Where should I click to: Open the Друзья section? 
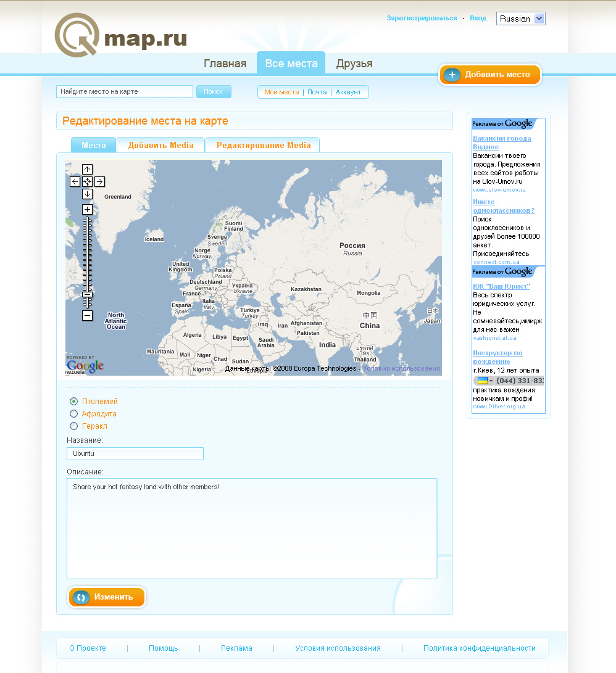point(355,62)
